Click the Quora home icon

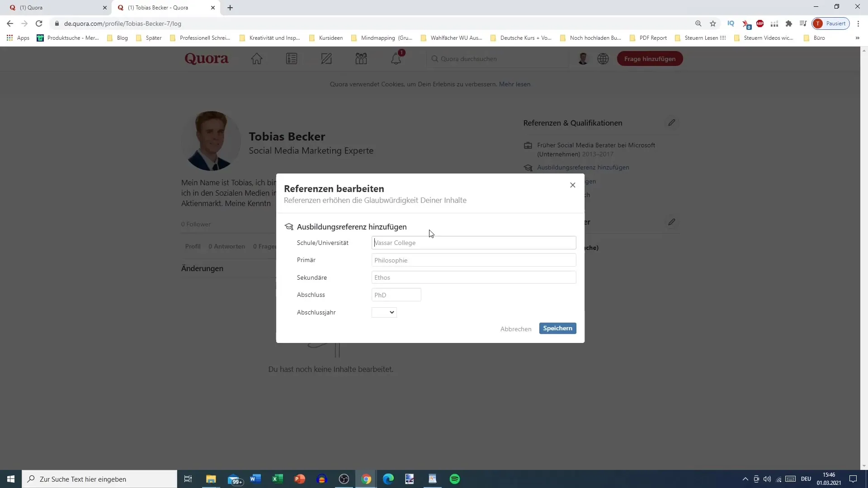pyautogui.click(x=256, y=58)
